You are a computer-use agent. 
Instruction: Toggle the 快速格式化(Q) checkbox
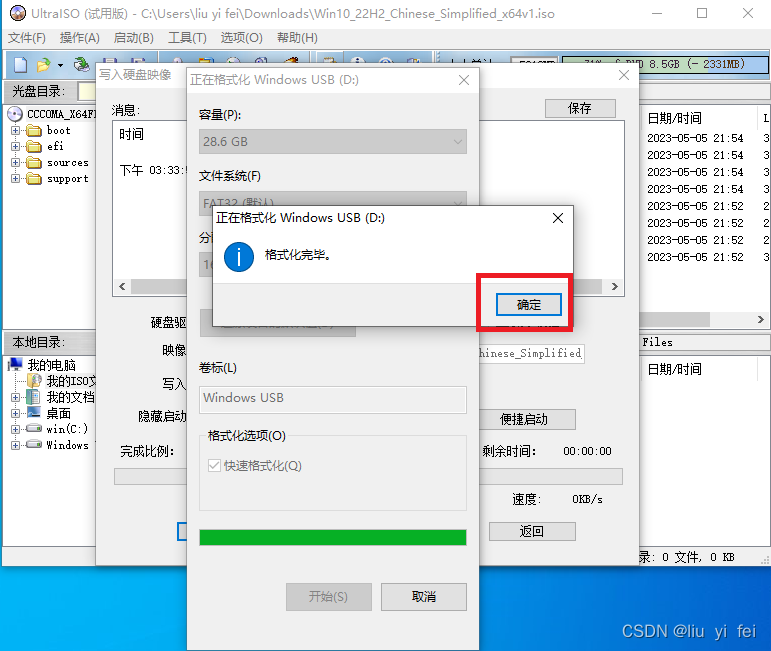point(214,465)
